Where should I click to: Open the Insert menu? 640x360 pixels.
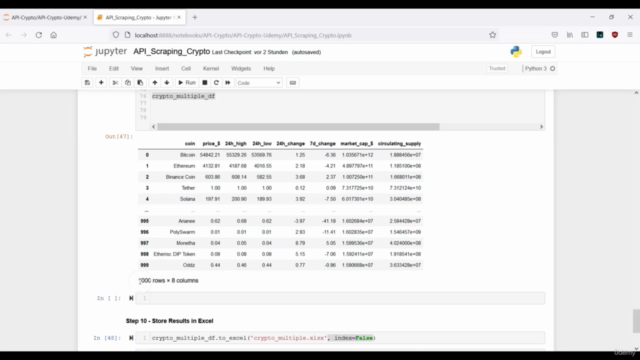point(162,69)
